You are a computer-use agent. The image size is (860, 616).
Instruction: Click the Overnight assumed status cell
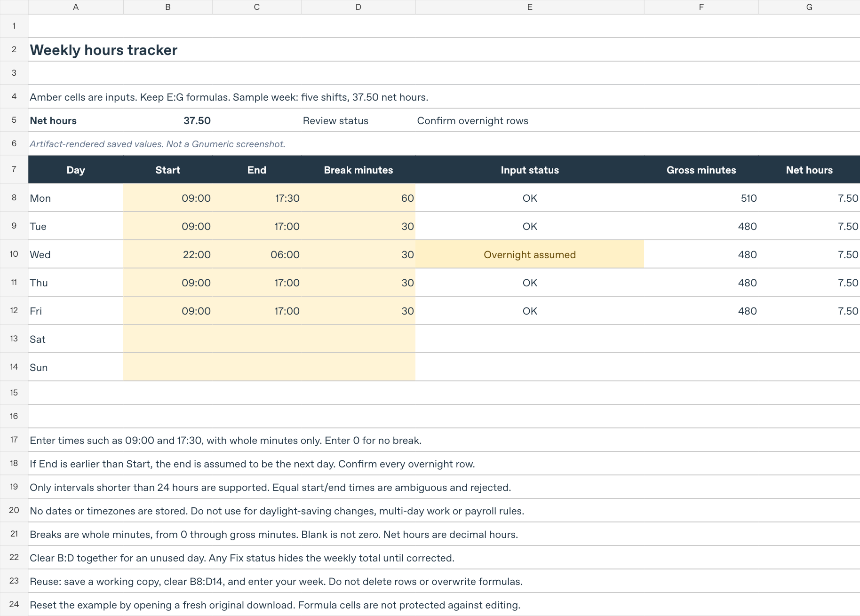pyautogui.click(x=530, y=254)
